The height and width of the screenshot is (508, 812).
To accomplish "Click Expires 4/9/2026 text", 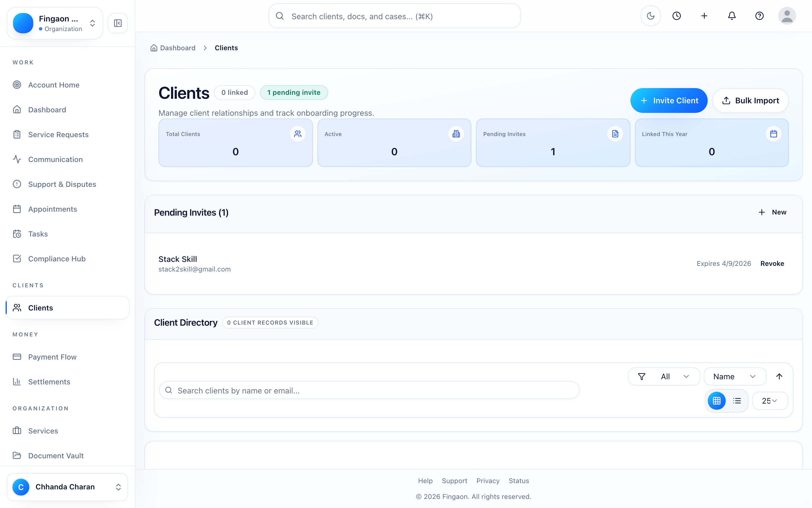I will tap(724, 263).
